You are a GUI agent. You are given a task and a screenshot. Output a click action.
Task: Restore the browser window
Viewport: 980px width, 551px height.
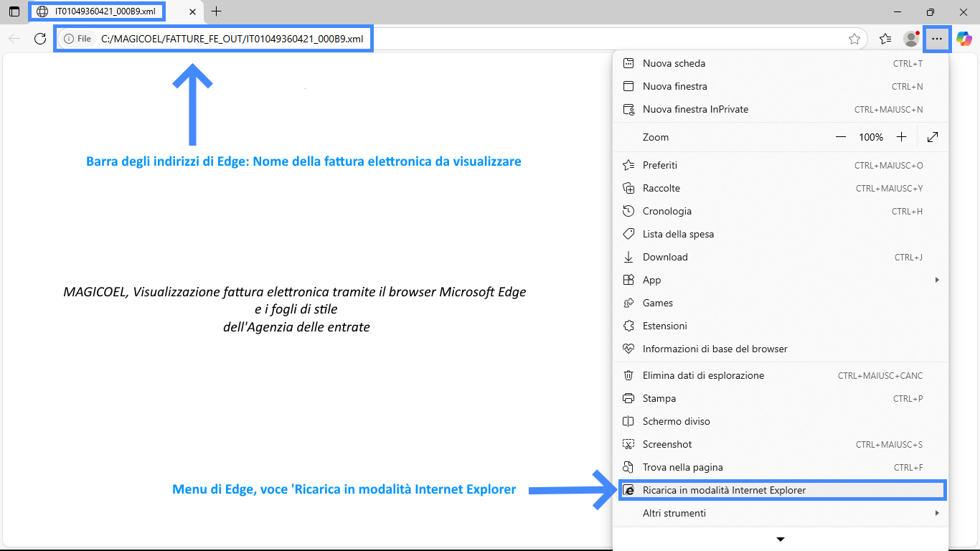coord(930,11)
